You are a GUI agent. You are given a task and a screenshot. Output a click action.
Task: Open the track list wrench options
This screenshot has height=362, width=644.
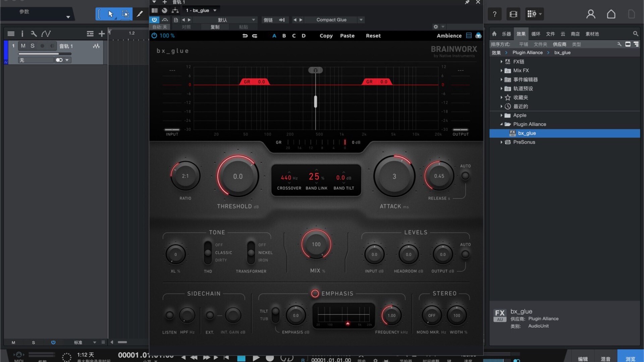34,34
